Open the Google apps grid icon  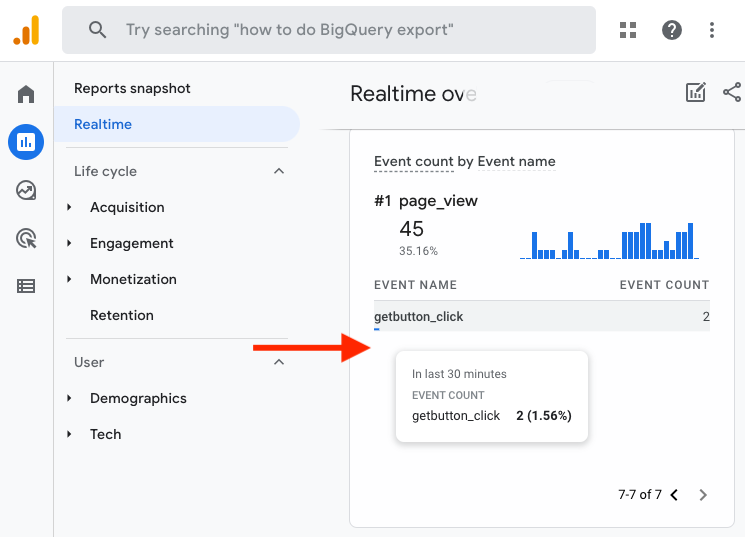[628, 30]
